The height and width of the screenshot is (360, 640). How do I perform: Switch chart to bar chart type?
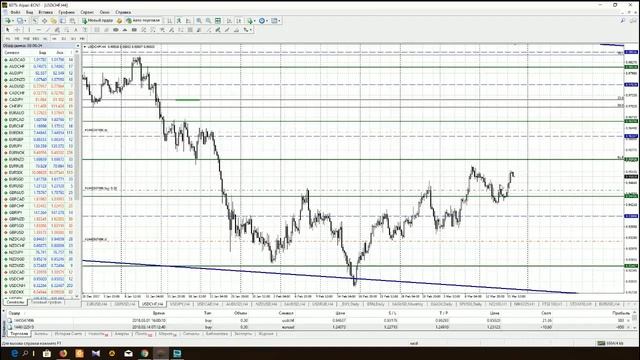click(x=169, y=20)
